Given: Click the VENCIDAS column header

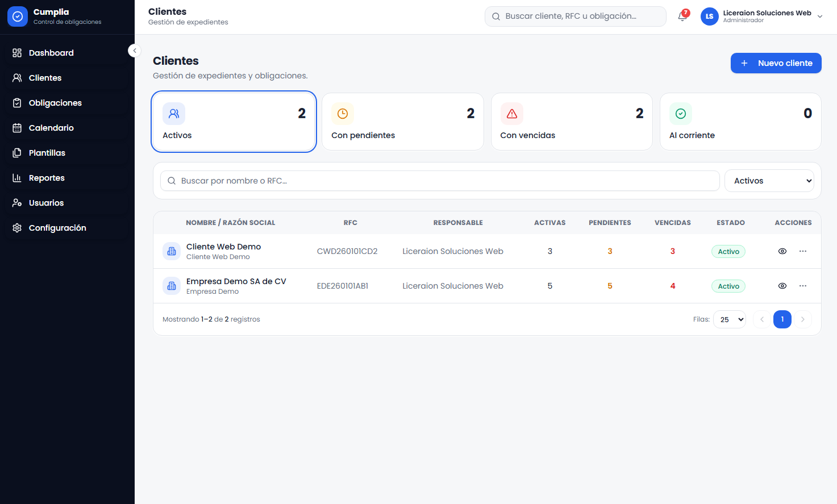Looking at the screenshot, I should 673,223.
